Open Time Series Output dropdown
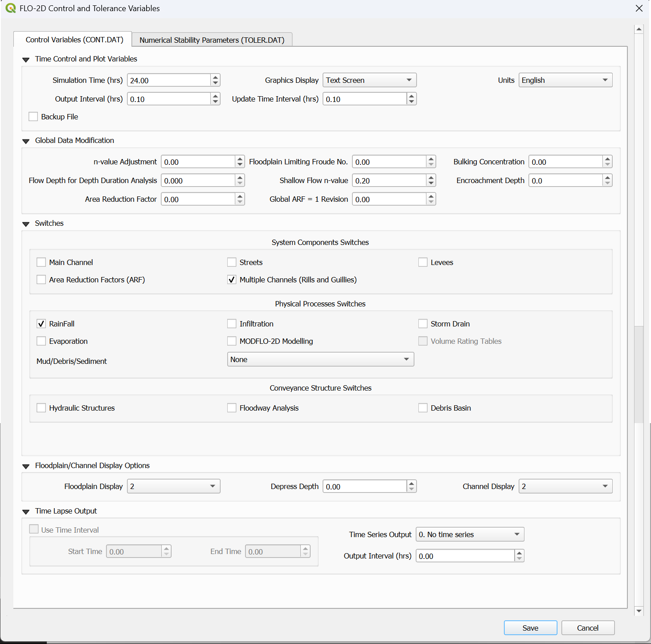This screenshot has height=644, width=651. pos(470,534)
